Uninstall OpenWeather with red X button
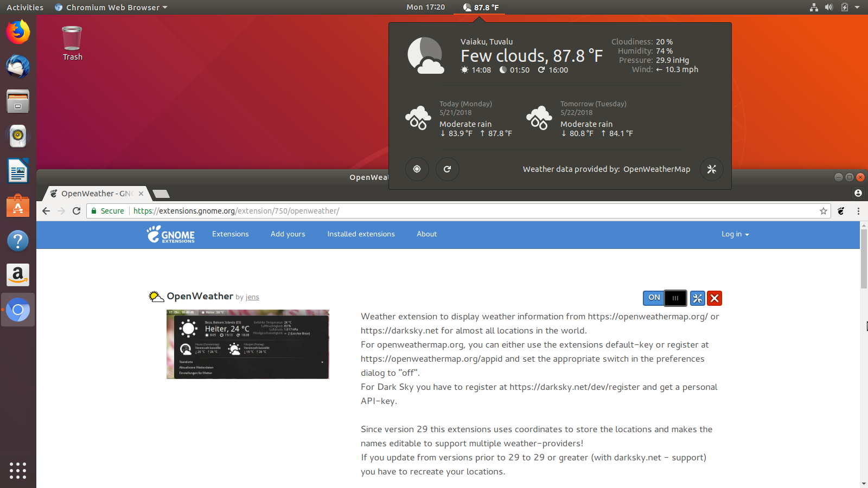This screenshot has height=488, width=868. (714, 298)
